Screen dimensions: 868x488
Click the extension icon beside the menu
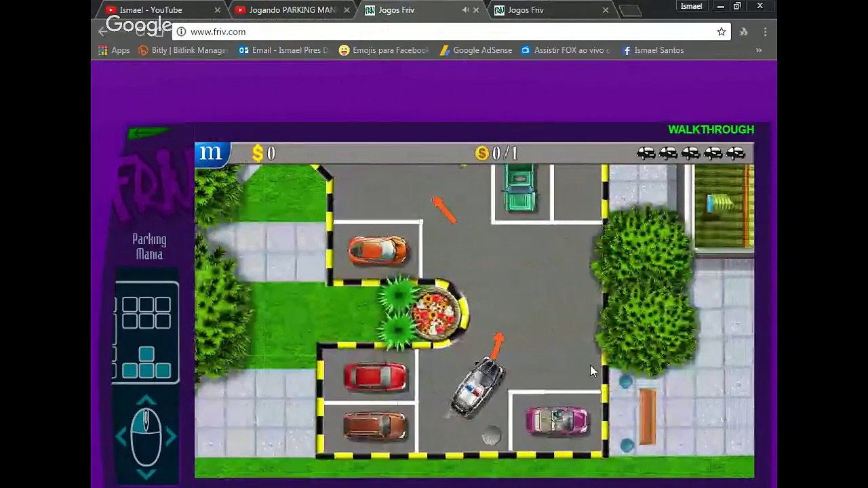[744, 32]
